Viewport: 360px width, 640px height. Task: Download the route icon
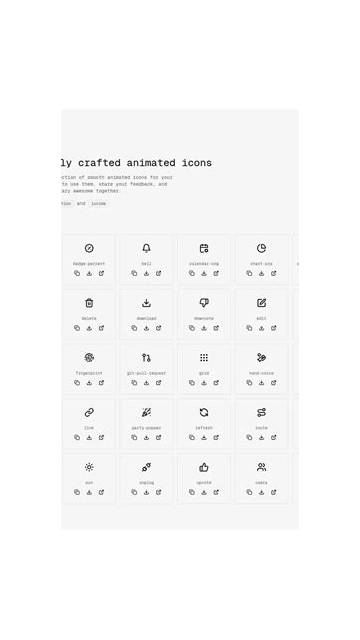(x=262, y=437)
